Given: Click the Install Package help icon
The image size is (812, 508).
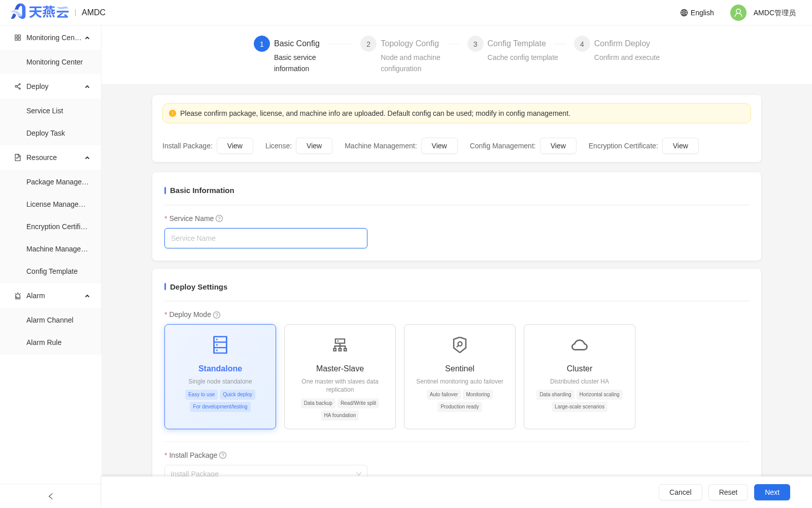Looking at the screenshot, I should click(223, 455).
